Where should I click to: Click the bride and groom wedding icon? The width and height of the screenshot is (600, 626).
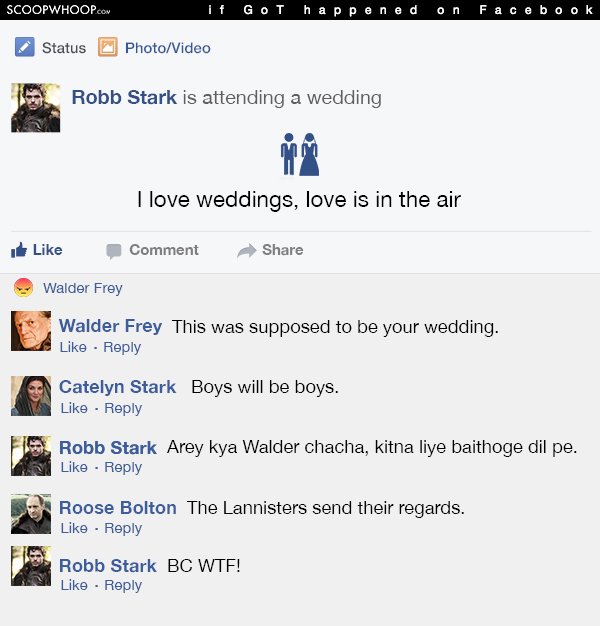tap(299, 155)
